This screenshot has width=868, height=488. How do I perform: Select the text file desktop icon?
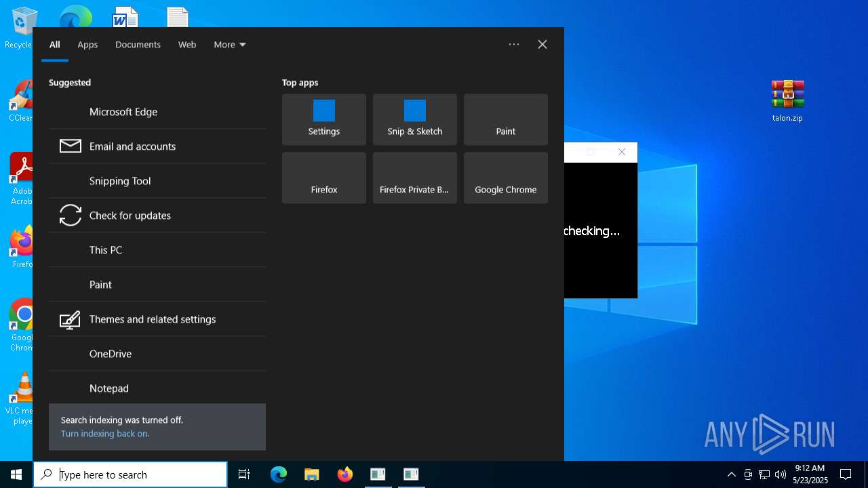[x=178, y=17]
